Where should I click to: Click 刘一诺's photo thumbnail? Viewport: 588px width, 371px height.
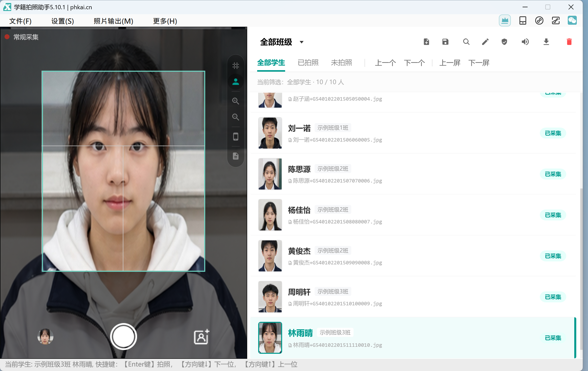click(270, 133)
